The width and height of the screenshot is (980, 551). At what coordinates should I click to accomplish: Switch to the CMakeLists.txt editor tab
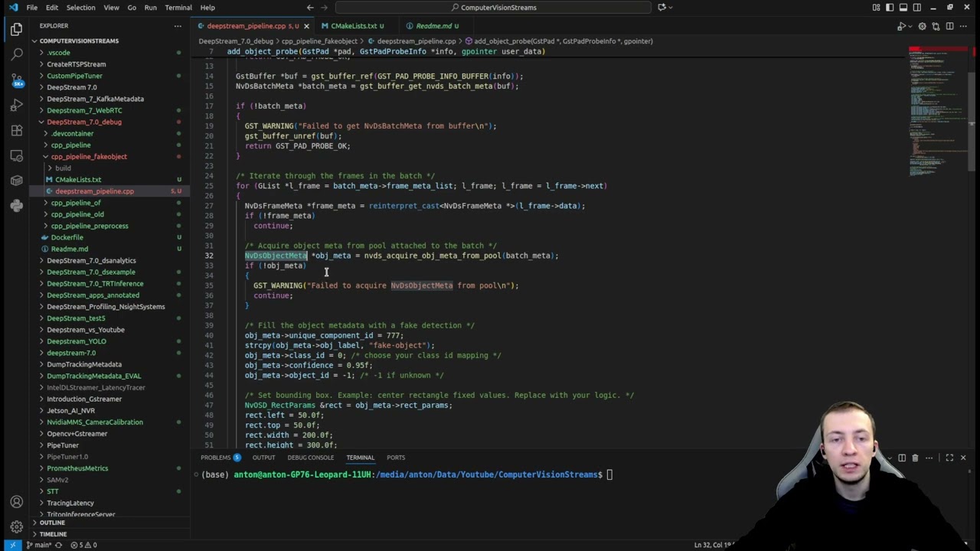354,26
